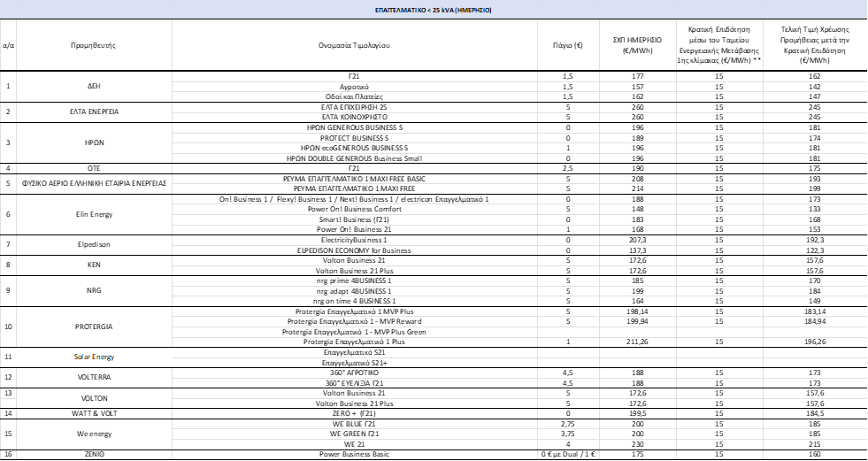Click the Πάγιο (€) column header

coord(568,45)
